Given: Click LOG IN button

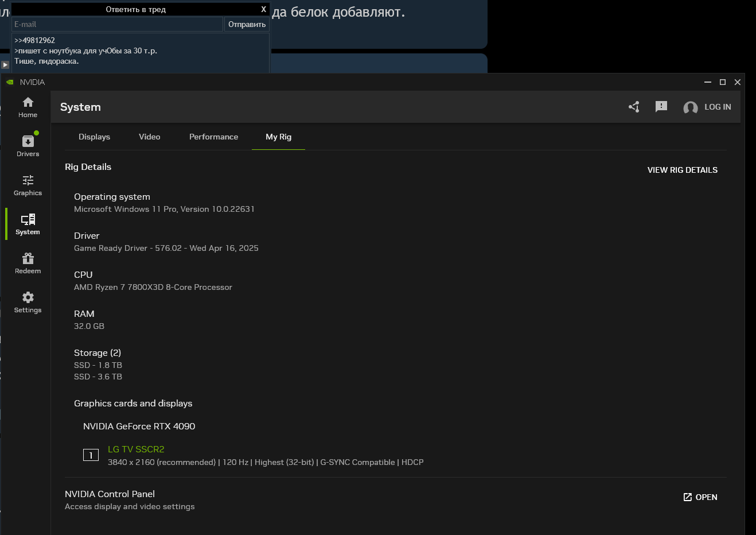Looking at the screenshot, I should tap(718, 107).
